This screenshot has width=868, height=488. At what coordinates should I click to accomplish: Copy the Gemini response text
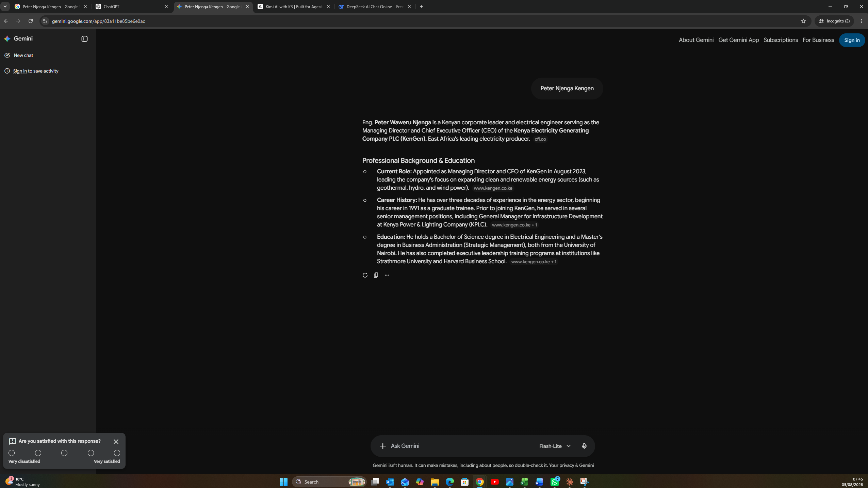pyautogui.click(x=376, y=275)
